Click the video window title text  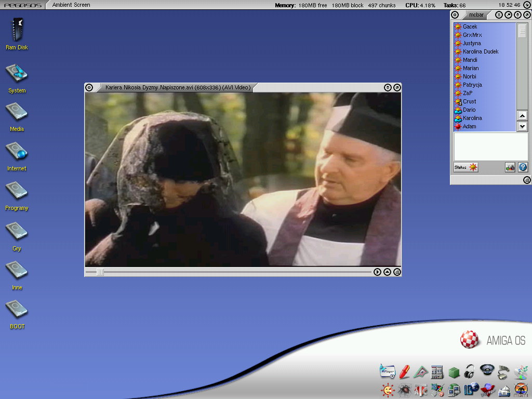click(x=178, y=87)
